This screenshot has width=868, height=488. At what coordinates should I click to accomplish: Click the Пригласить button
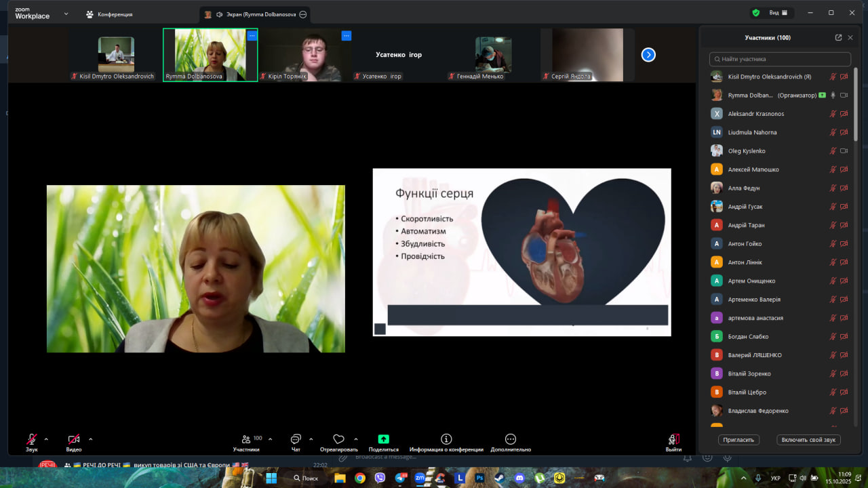(x=738, y=440)
